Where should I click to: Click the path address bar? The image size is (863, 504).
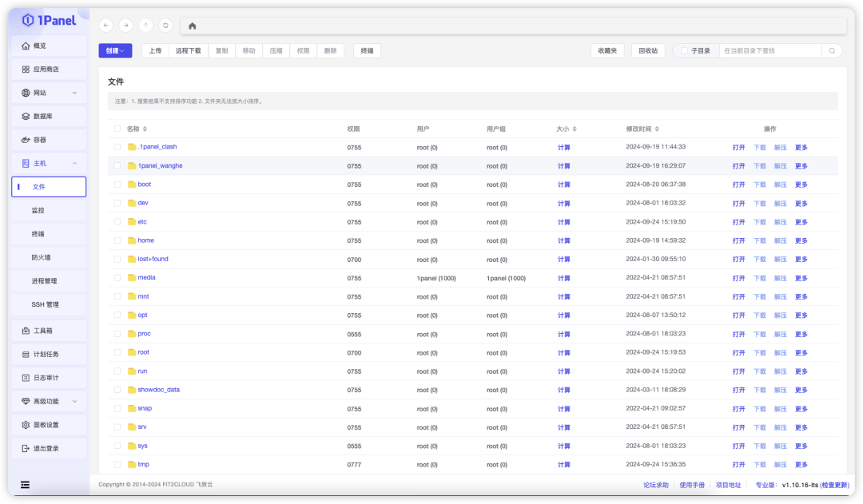514,26
